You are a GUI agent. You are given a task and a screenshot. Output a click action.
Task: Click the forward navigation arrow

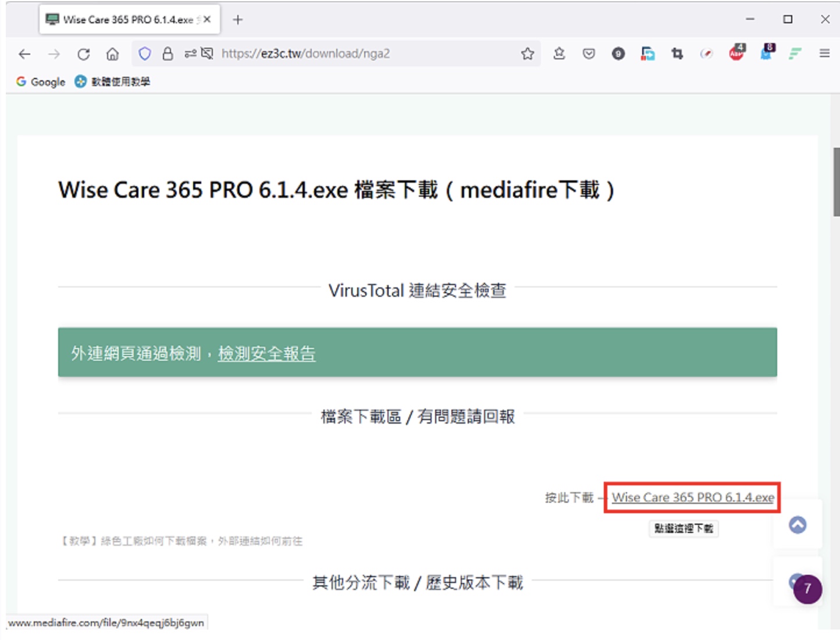coord(54,54)
